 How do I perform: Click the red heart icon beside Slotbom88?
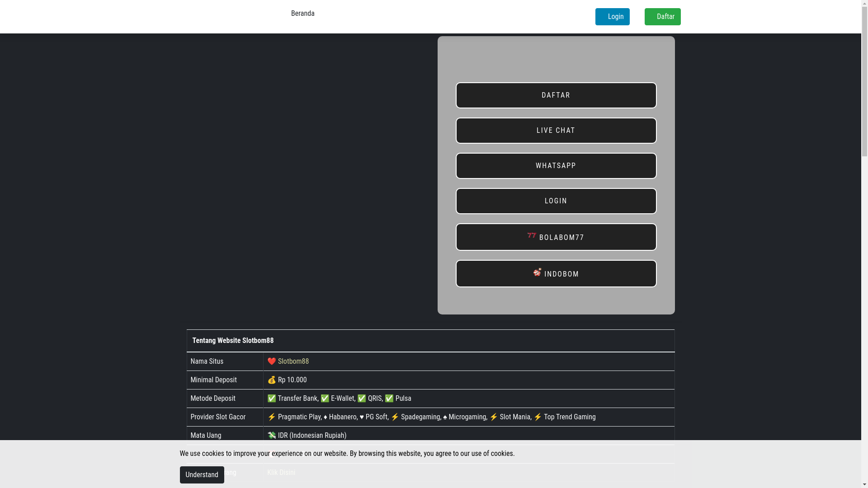(x=271, y=361)
